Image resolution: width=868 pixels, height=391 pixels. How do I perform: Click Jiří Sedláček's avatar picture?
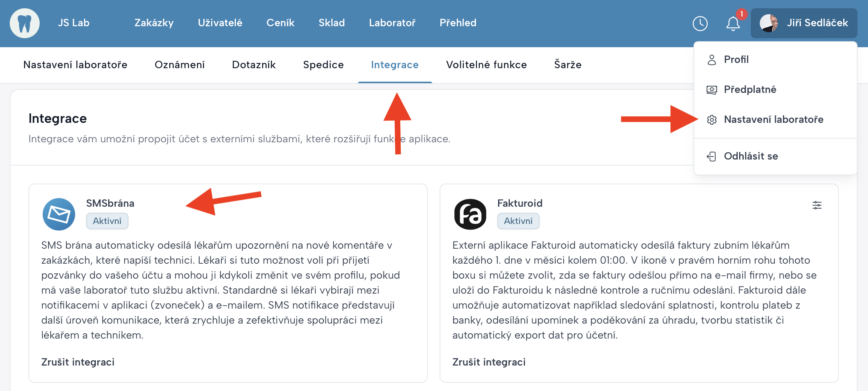point(769,23)
